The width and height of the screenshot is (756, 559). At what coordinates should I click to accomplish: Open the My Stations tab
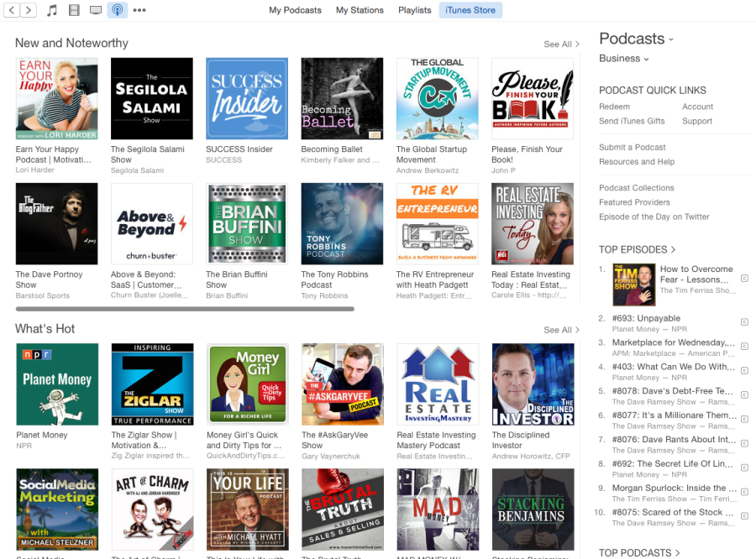[360, 10]
